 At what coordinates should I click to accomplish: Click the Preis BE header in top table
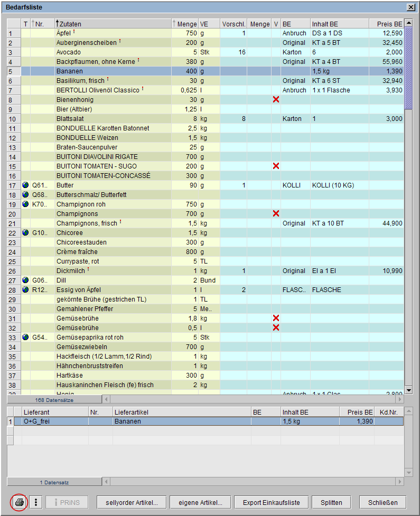point(387,24)
